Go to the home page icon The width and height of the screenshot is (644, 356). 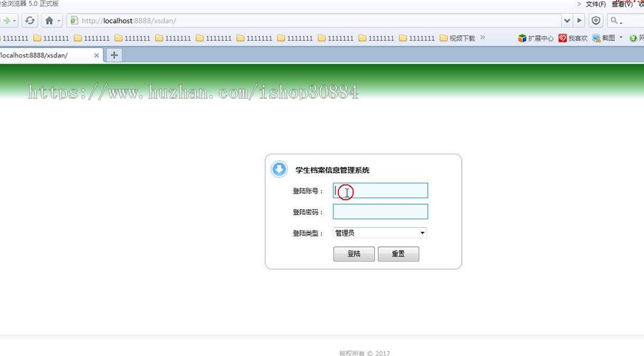(49, 21)
